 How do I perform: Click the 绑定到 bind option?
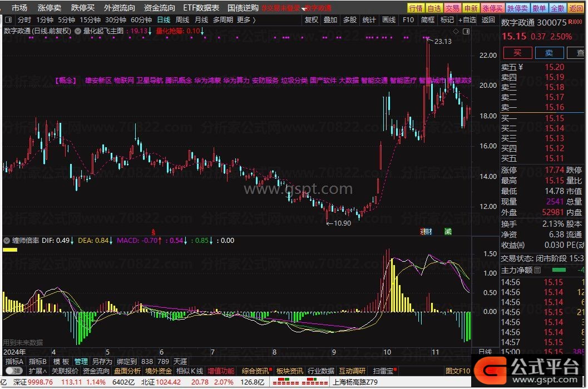pos(127,361)
